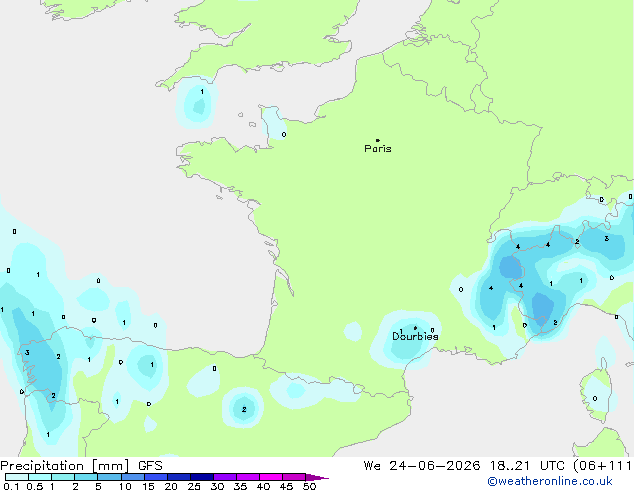Click the 0.5–1 mm legend color swatch
The width and height of the screenshot is (634, 490).
click(40, 477)
